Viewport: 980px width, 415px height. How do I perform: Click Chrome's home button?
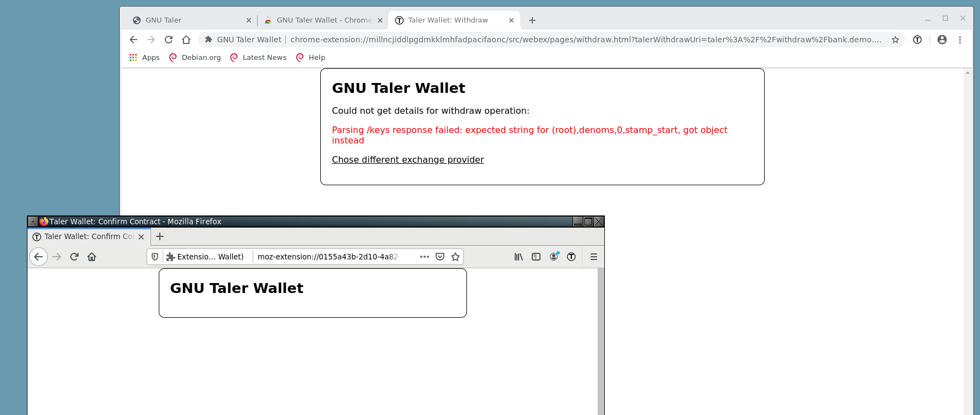coord(186,40)
